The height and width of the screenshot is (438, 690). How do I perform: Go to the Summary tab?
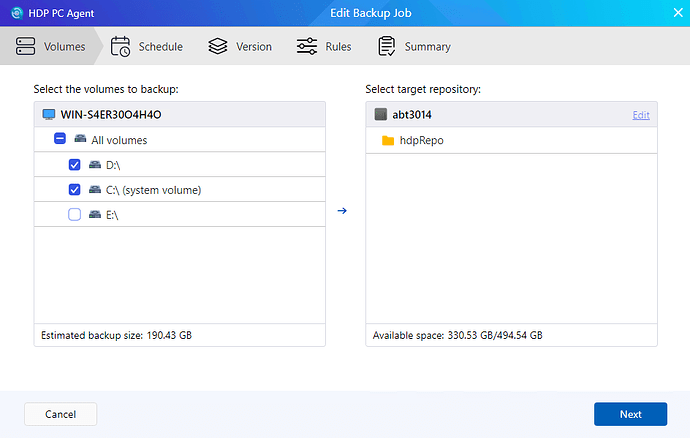[414, 46]
